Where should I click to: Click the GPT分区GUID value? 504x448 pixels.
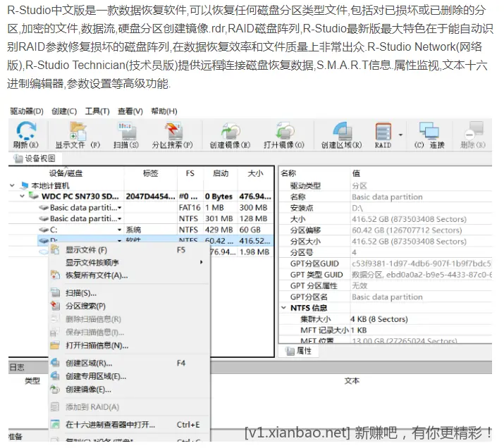[x=422, y=263]
